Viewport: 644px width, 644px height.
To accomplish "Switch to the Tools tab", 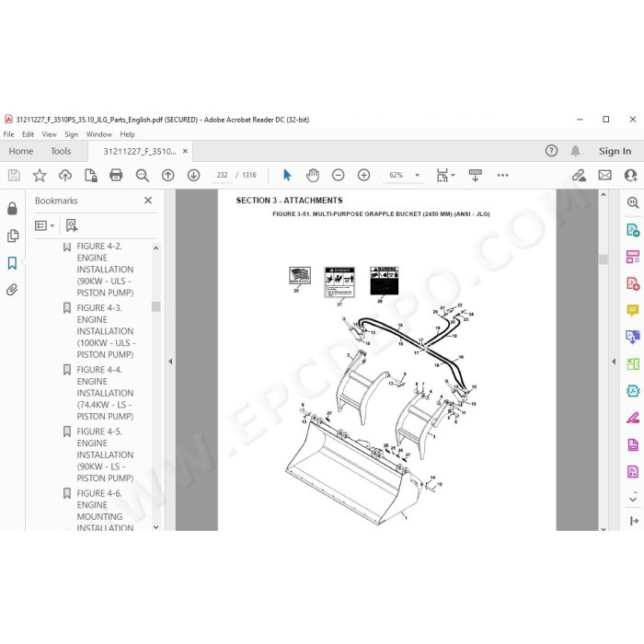I will [x=61, y=151].
